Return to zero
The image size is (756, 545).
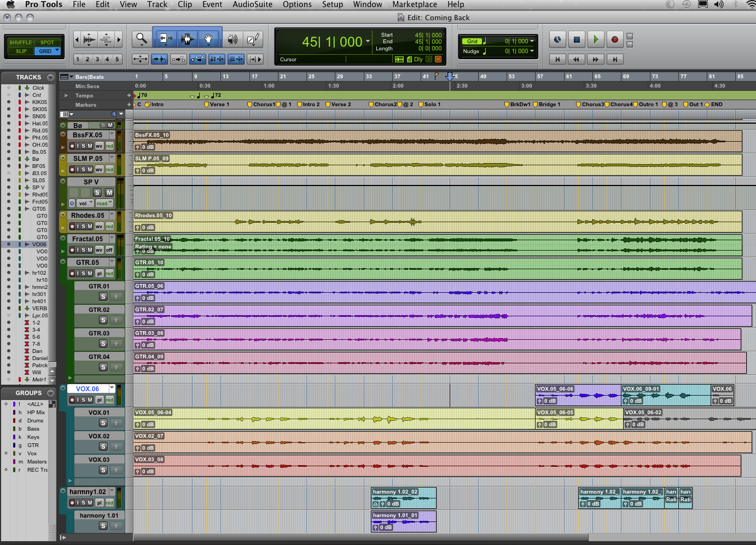click(557, 59)
